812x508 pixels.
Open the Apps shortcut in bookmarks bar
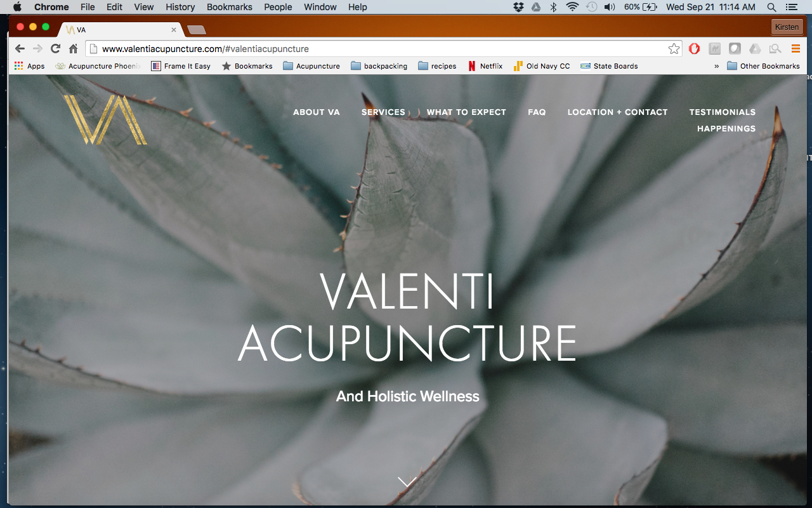coord(29,66)
